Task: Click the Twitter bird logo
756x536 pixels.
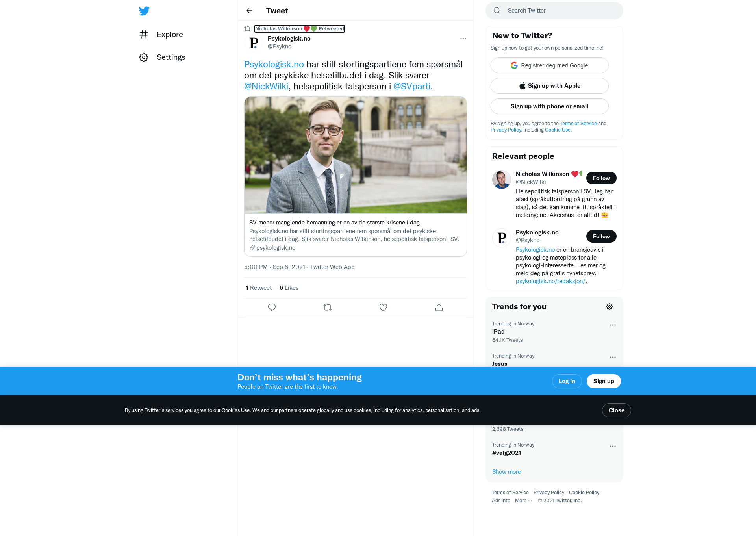Action: click(x=144, y=11)
